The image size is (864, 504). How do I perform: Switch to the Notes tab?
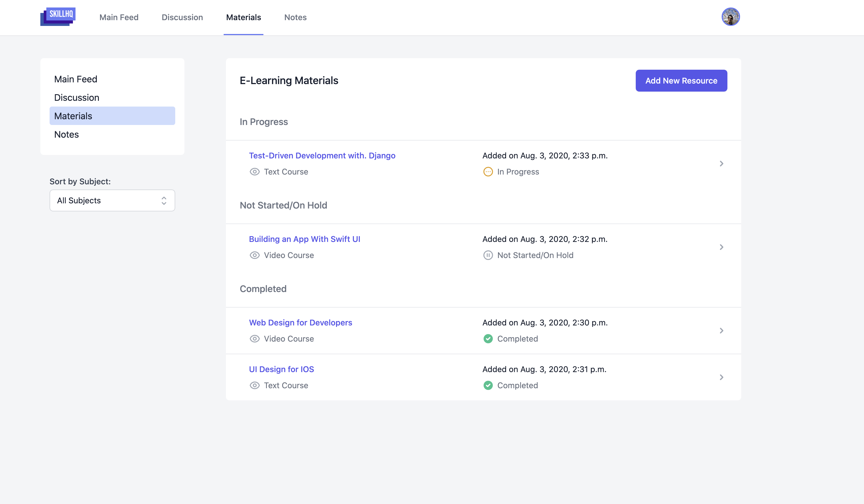[295, 17]
